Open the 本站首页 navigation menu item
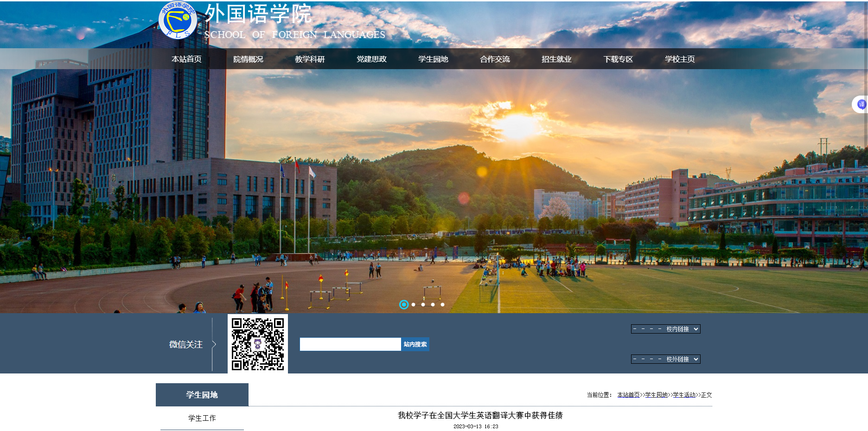Screen dimensions: 868x431 [186, 59]
